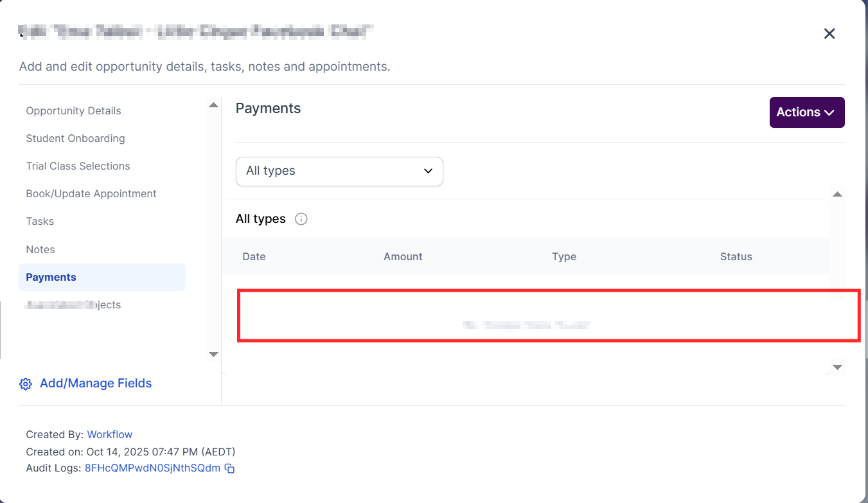This screenshot has width=868, height=503.
Task: Go to the Student Onboarding section
Action: pos(75,138)
